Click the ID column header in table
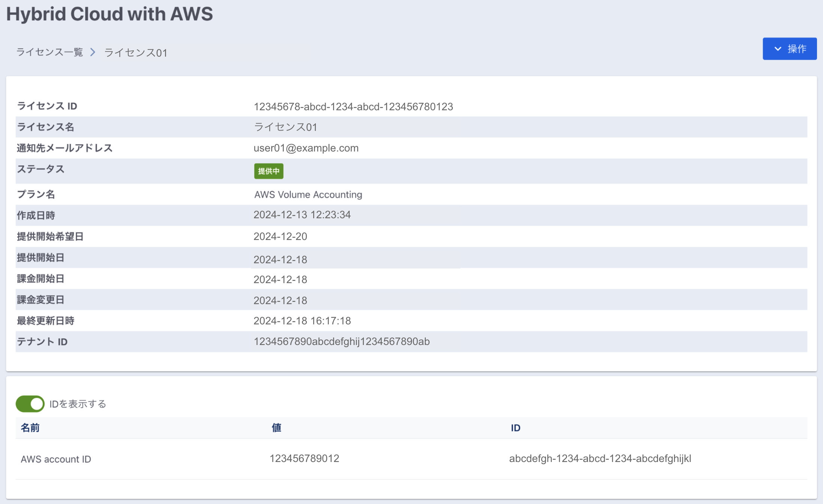 pyautogui.click(x=515, y=428)
